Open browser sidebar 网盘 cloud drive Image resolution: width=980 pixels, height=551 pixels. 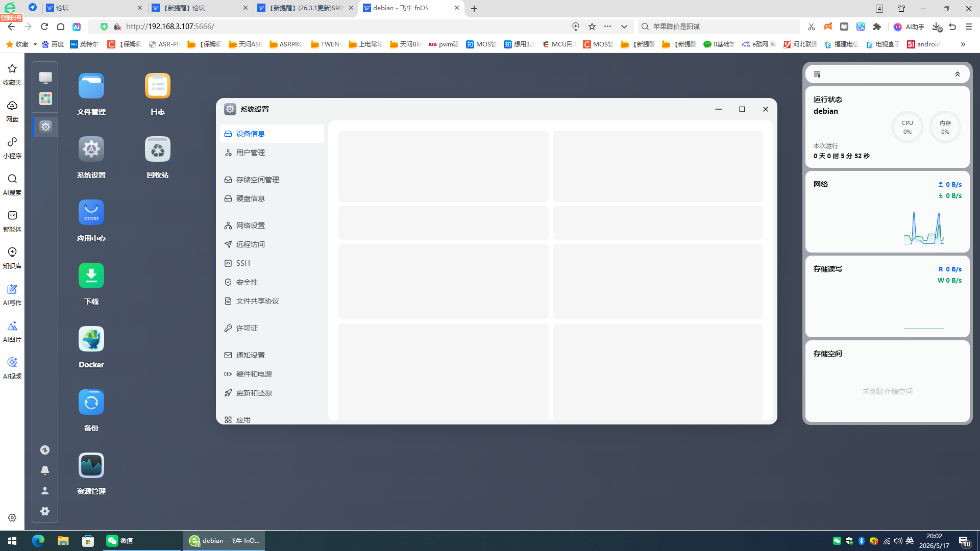12,111
